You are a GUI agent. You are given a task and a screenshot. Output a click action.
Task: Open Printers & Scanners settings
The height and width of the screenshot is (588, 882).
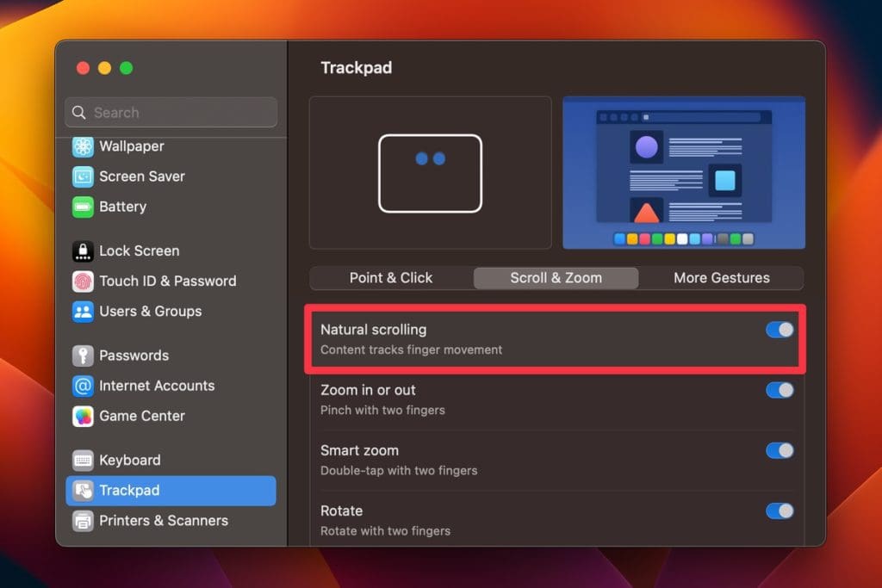tap(171, 521)
